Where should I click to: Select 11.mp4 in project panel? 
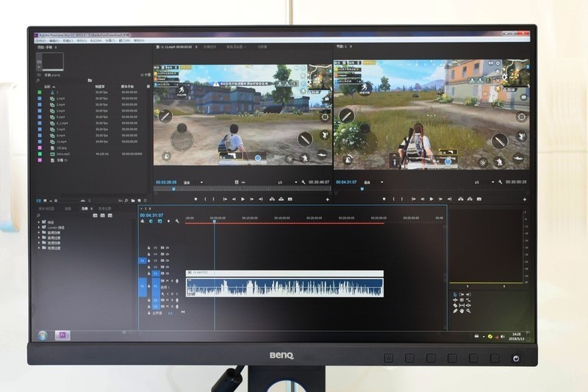click(62, 142)
